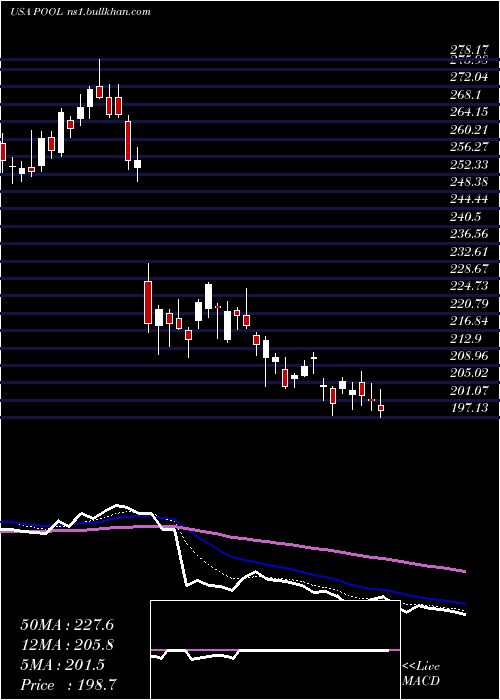Click the 232.61 price axis label

[x=469, y=252]
